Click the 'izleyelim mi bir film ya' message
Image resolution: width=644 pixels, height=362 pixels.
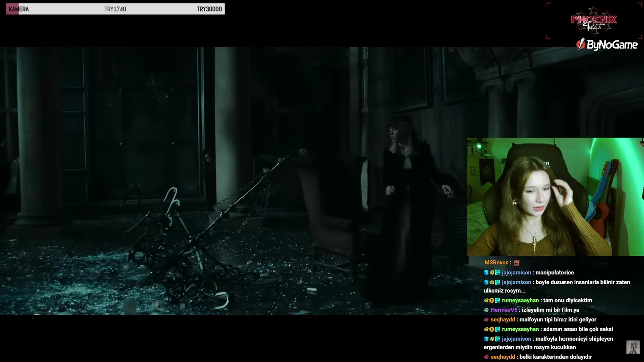pyautogui.click(x=550, y=310)
